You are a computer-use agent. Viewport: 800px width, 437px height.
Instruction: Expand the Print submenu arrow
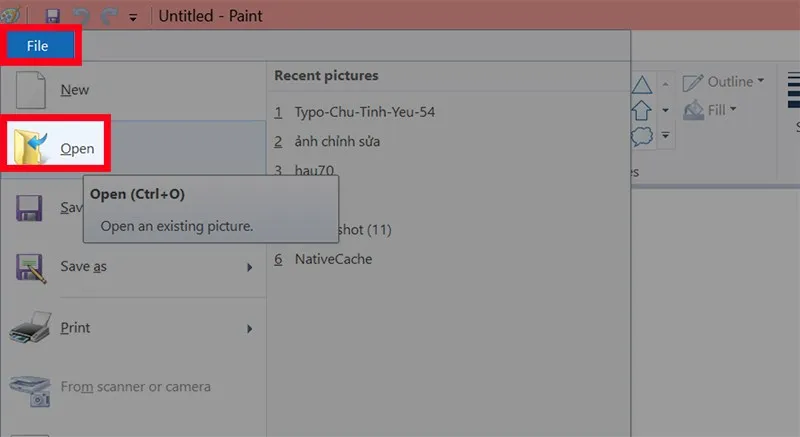[249, 327]
